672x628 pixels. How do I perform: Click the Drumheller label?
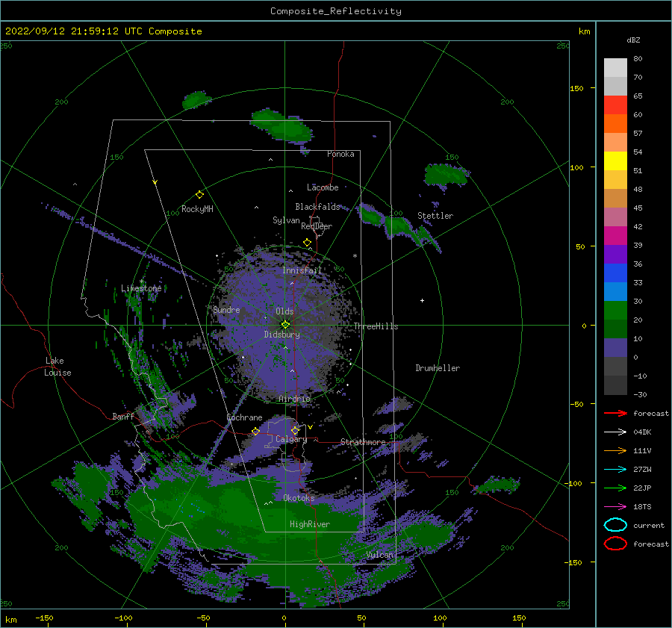click(438, 368)
